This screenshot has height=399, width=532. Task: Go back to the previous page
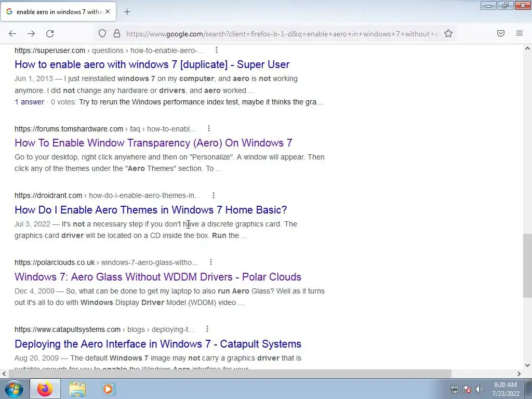12,34
